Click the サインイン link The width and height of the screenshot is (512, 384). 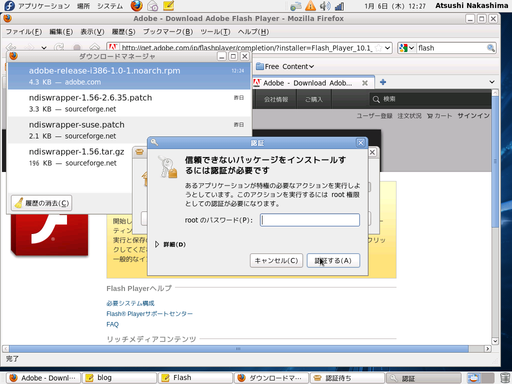click(473, 116)
